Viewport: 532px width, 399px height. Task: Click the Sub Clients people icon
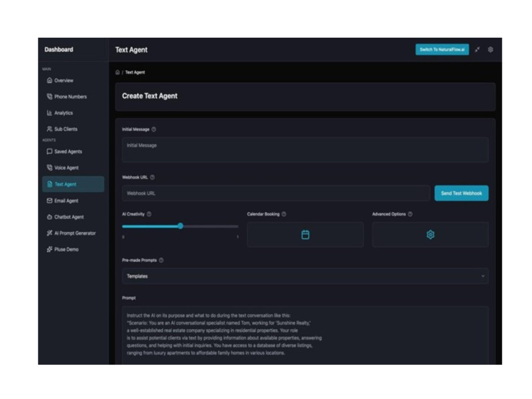click(49, 129)
